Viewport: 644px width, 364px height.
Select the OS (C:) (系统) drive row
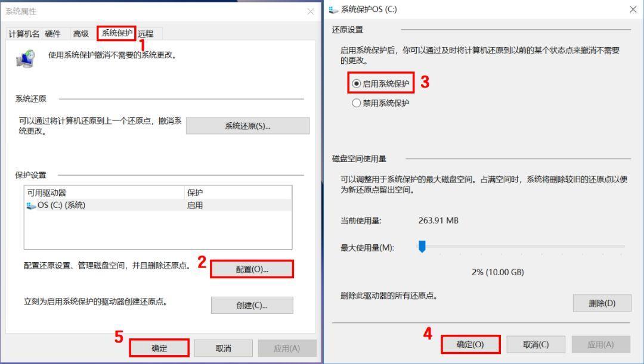pos(158,205)
